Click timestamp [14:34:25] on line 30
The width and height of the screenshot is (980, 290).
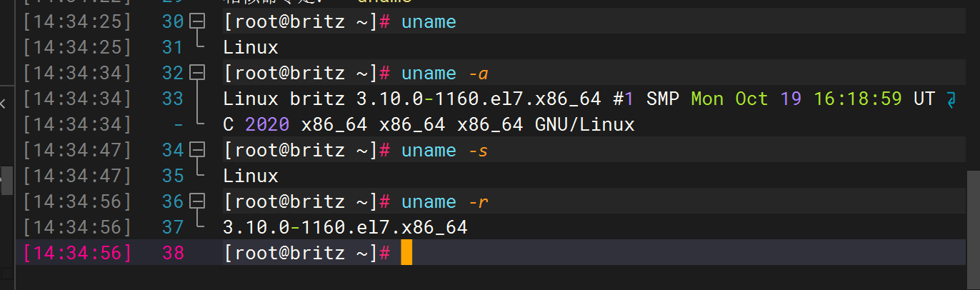[77, 22]
